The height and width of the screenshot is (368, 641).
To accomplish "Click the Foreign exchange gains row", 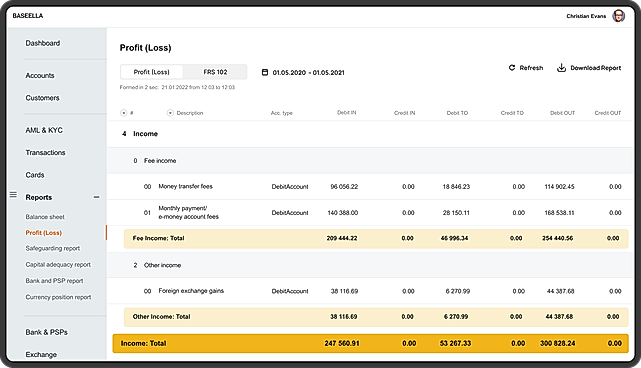I will pyautogui.click(x=370, y=291).
